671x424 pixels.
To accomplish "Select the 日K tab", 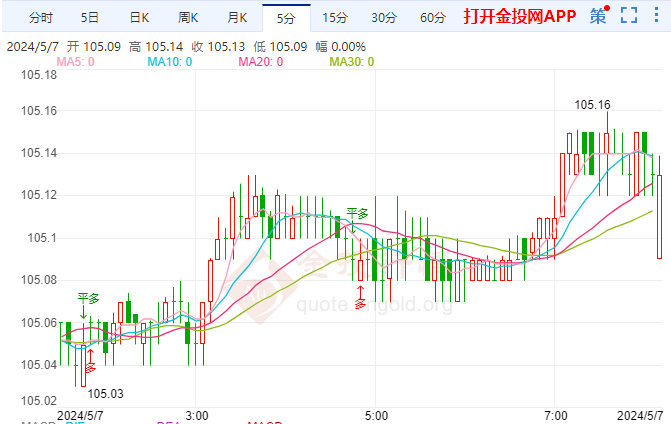I will 139,18.
